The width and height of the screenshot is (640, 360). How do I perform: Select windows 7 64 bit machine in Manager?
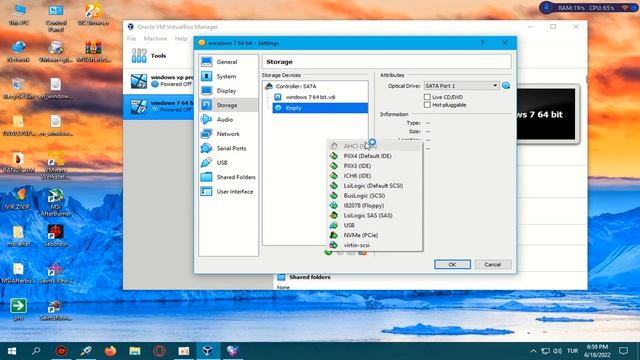159,107
